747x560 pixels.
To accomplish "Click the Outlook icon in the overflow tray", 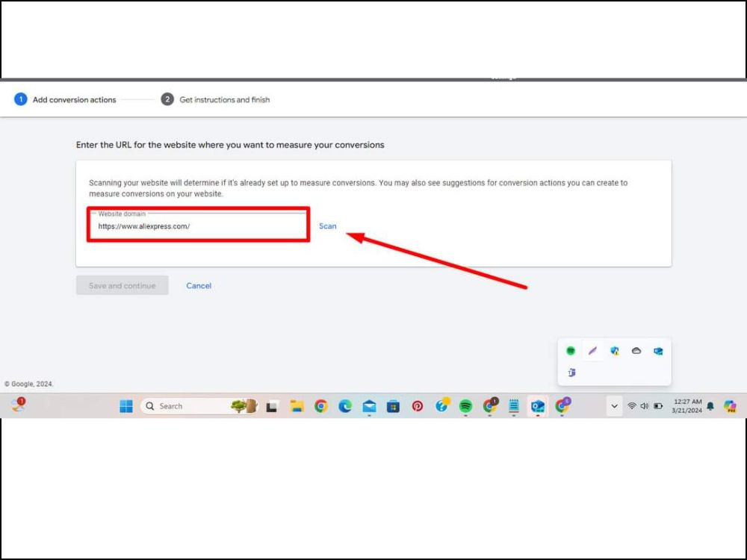I will pyautogui.click(x=658, y=351).
